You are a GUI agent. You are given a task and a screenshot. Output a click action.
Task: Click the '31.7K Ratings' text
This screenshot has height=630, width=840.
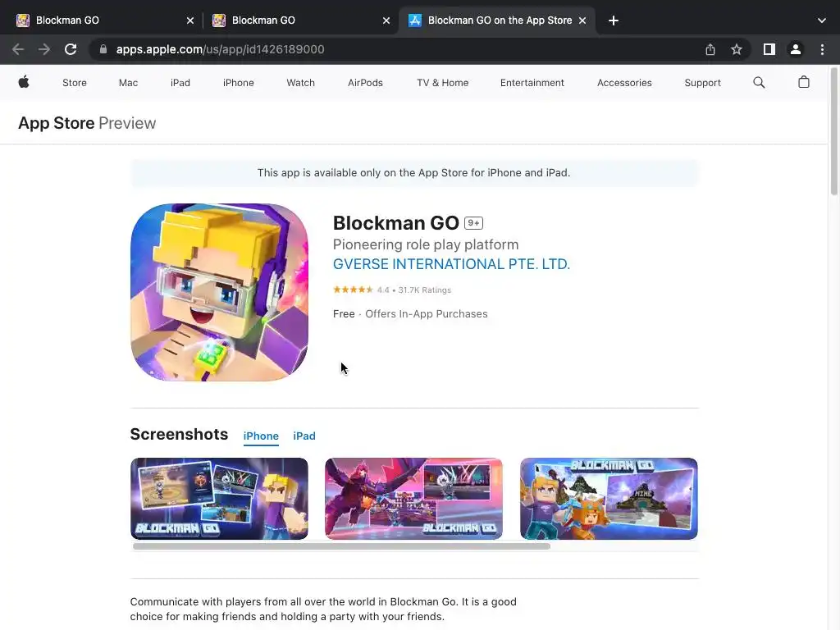(424, 290)
